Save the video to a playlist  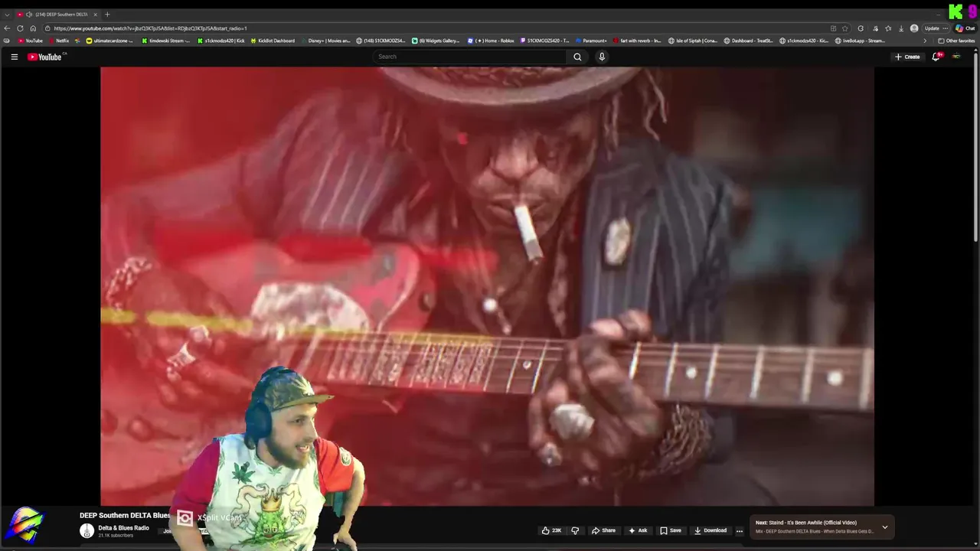(671, 530)
